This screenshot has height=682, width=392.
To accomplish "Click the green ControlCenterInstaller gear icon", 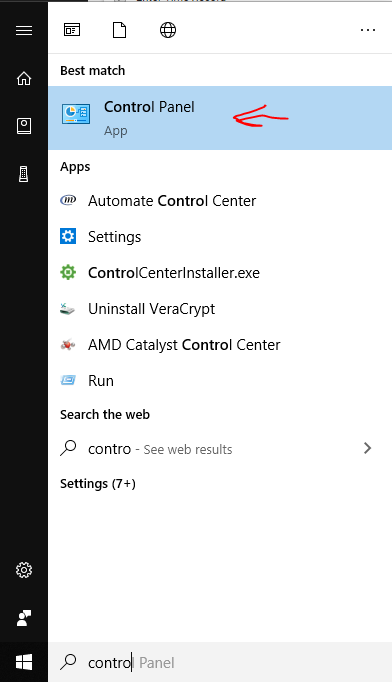I will click(68, 272).
